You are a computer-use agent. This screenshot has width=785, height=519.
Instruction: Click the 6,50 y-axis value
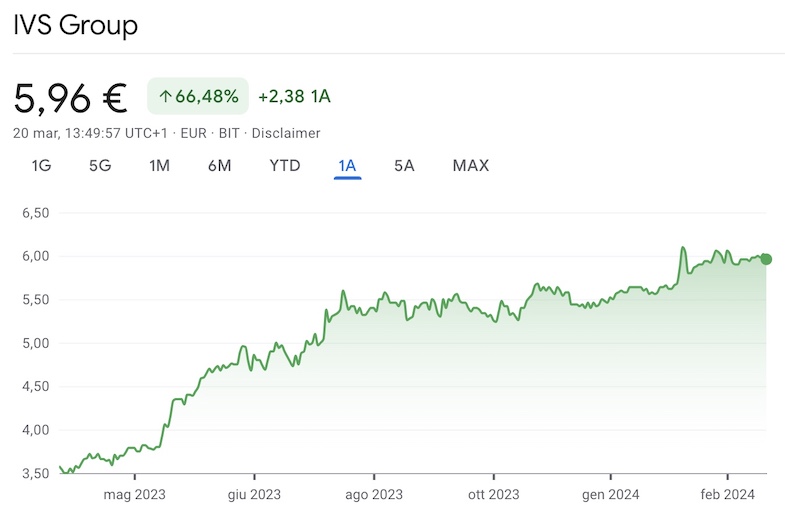click(36, 213)
